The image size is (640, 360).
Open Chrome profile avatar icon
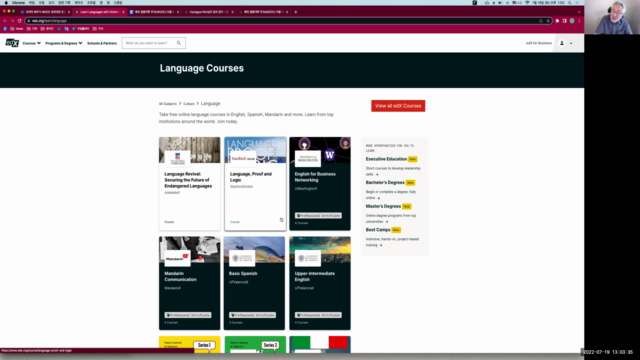(x=572, y=21)
